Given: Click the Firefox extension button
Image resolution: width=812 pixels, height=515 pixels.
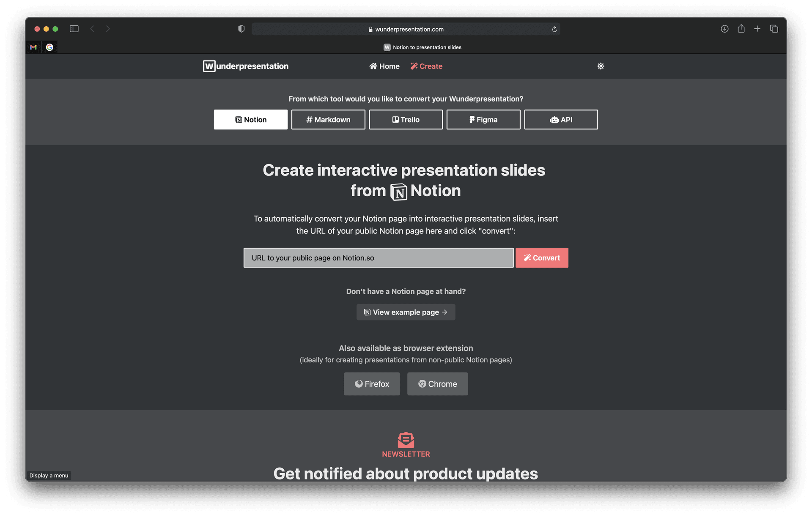Looking at the screenshot, I should (371, 384).
